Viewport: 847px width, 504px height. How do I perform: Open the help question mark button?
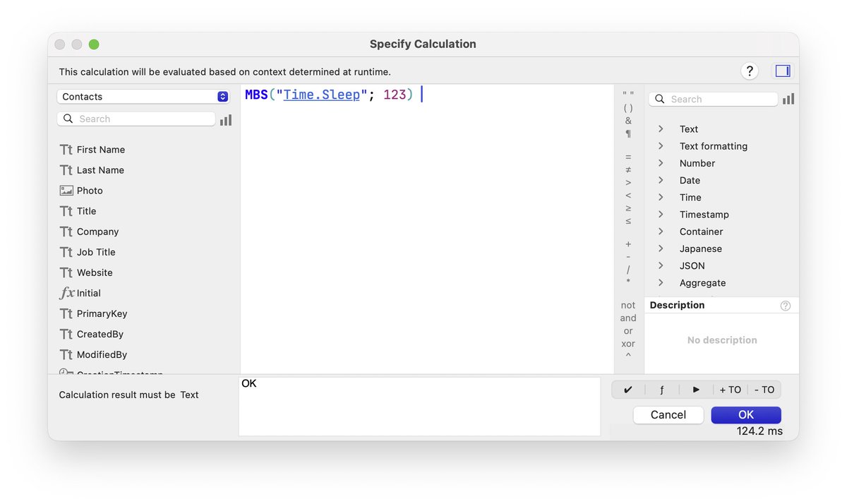coord(750,71)
